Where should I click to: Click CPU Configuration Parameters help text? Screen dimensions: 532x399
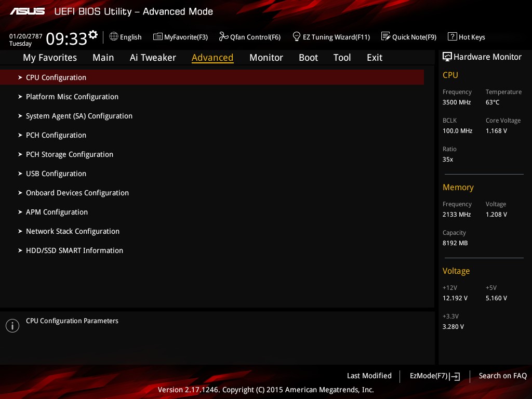[72, 321]
